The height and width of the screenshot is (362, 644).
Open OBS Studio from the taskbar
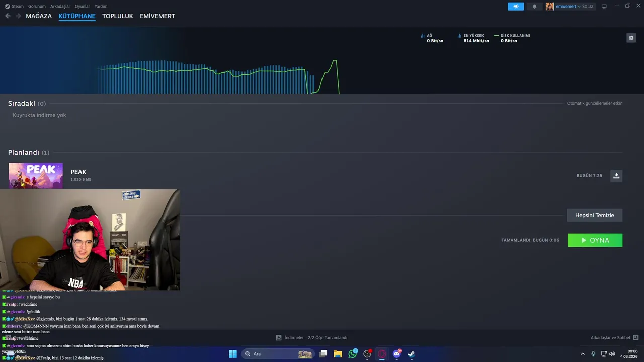pyautogui.click(x=367, y=354)
